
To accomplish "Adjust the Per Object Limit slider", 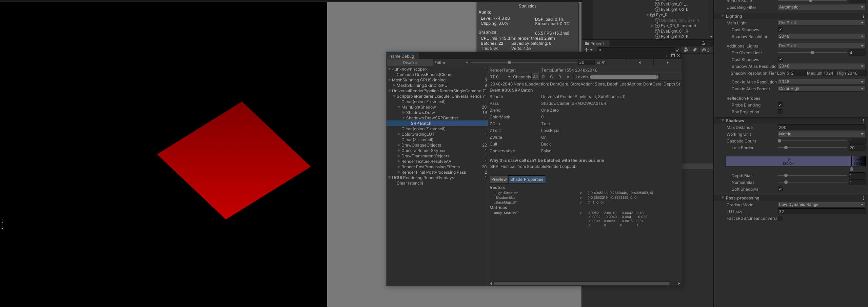I will [x=812, y=53].
